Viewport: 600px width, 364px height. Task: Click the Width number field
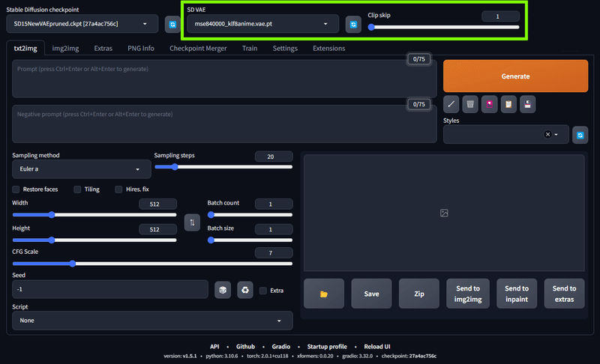157,204
